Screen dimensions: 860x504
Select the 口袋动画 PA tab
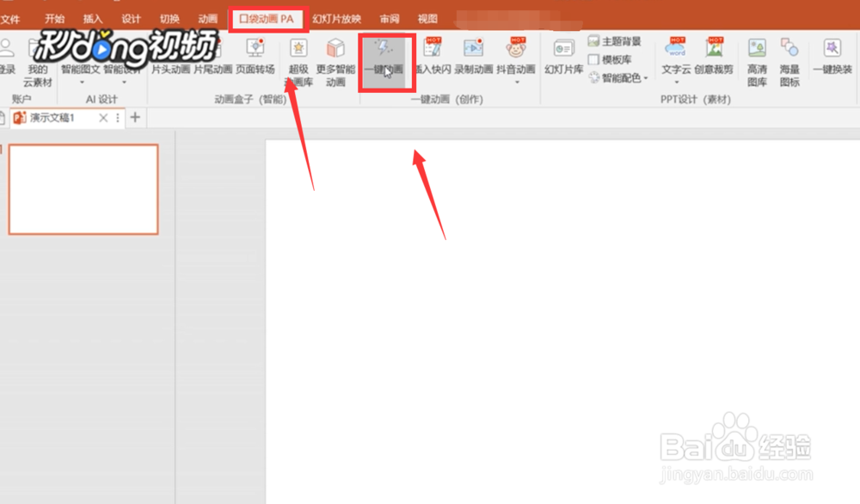tap(267, 19)
